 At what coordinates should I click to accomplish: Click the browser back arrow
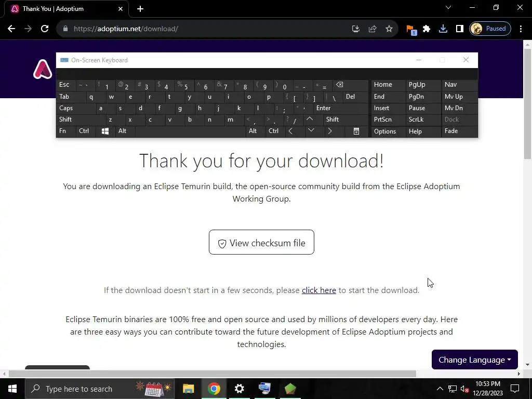click(11, 29)
